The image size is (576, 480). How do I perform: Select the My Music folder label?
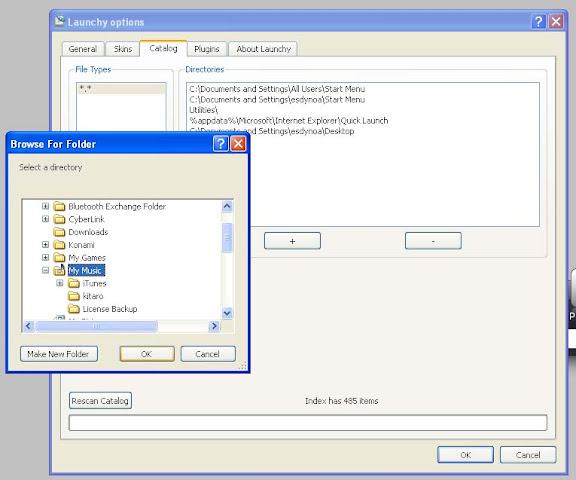tap(86, 271)
